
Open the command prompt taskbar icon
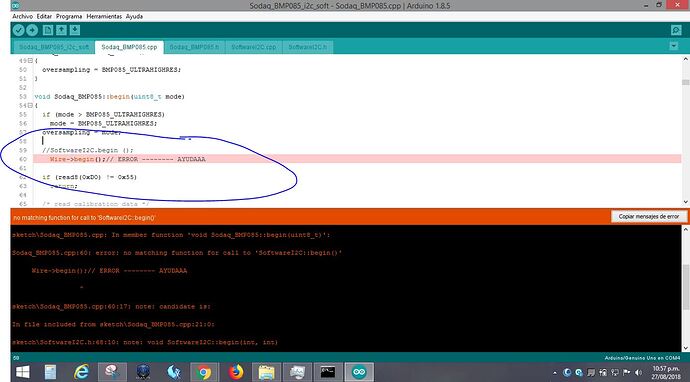(328, 372)
